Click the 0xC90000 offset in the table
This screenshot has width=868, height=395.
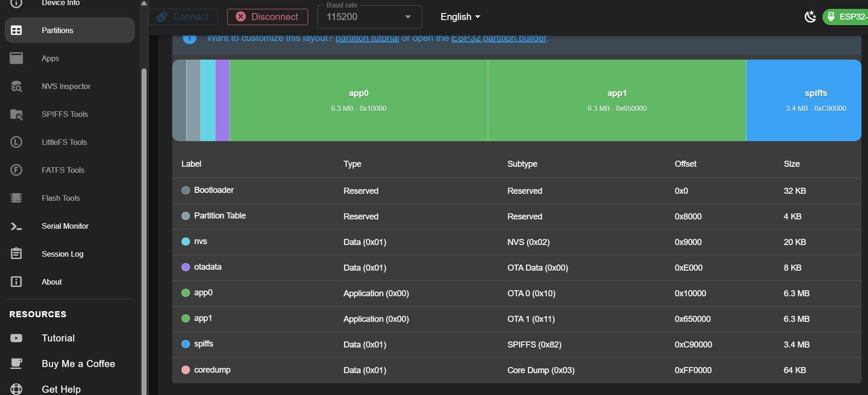pyautogui.click(x=693, y=345)
